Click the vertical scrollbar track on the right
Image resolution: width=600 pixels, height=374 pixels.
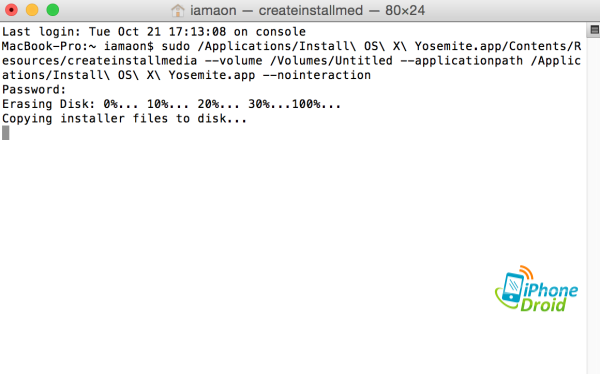tap(593, 205)
